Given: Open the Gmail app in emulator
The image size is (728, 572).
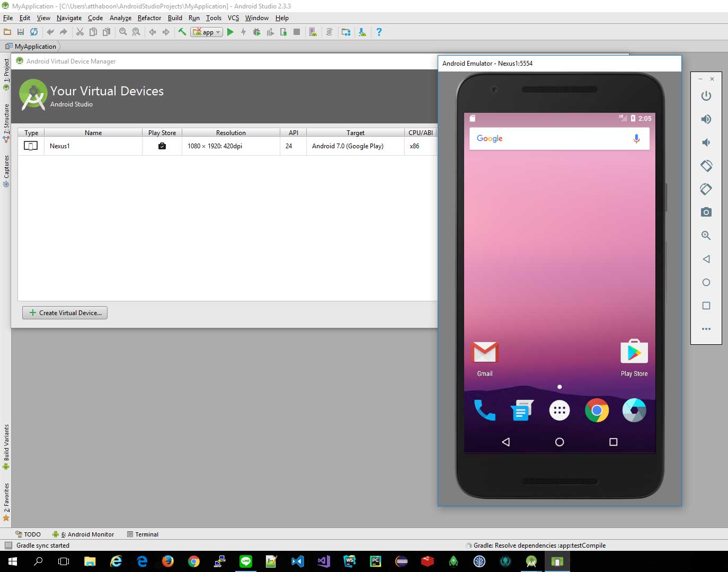Looking at the screenshot, I should [485, 359].
